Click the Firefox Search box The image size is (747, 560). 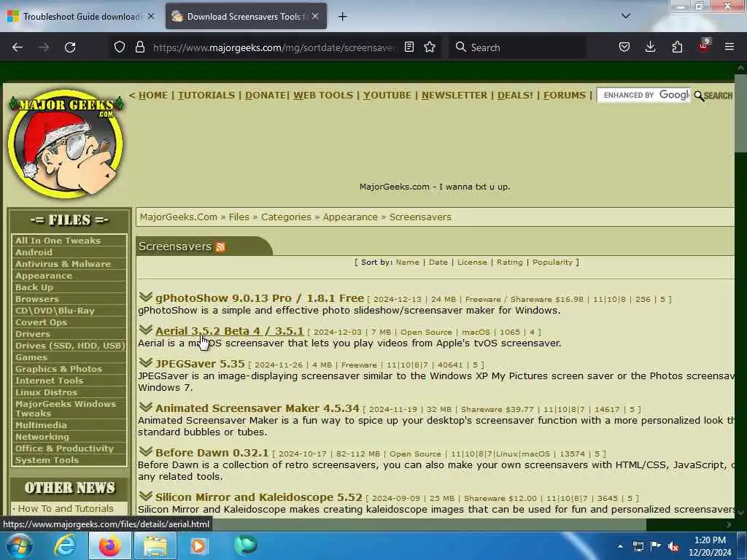(x=517, y=47)
